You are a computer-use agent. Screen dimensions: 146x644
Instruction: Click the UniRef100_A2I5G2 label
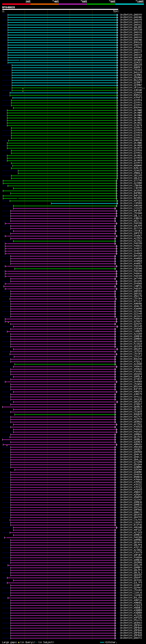[131, 241]
